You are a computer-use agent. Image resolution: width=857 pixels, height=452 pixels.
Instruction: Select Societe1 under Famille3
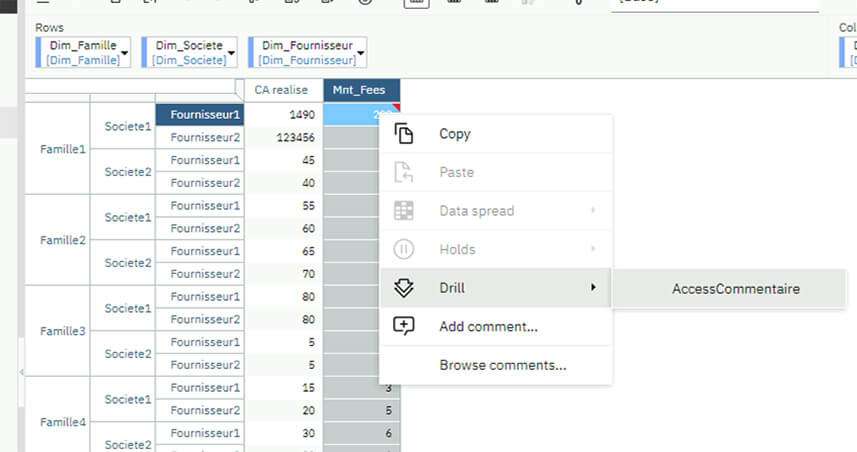click(122, 308)
